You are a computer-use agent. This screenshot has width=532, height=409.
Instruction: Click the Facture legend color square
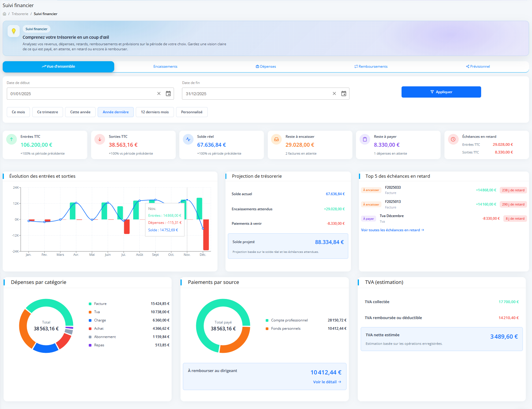pyautogui.click(x=90, y=304)
